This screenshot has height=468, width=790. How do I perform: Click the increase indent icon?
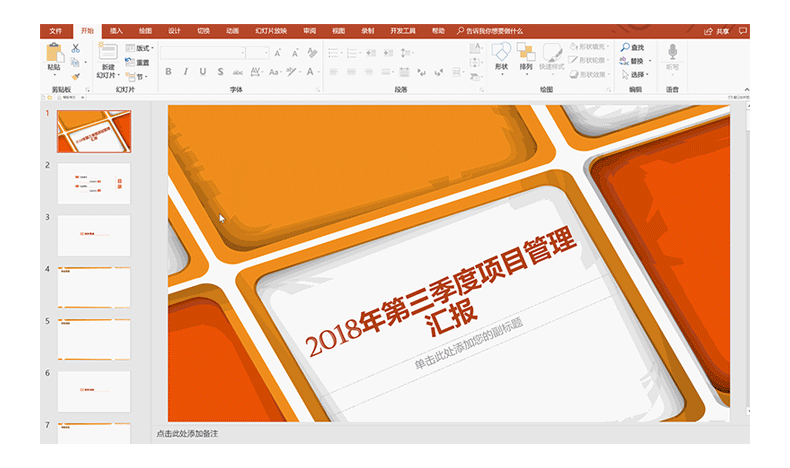tap(388, 53)
